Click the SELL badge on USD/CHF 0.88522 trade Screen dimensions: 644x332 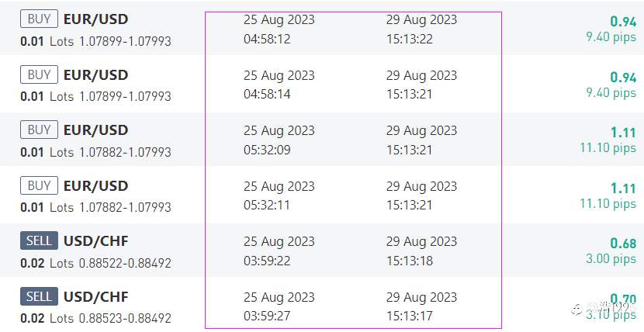39,241
